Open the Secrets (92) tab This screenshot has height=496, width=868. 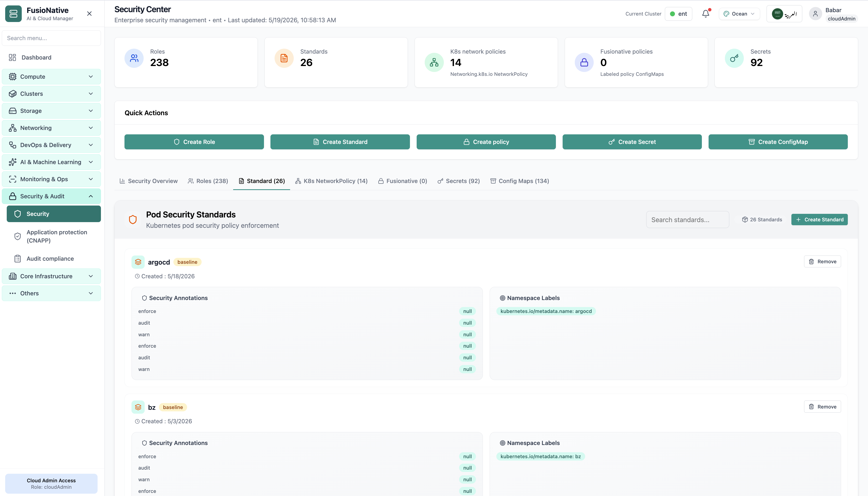[459, 181]
